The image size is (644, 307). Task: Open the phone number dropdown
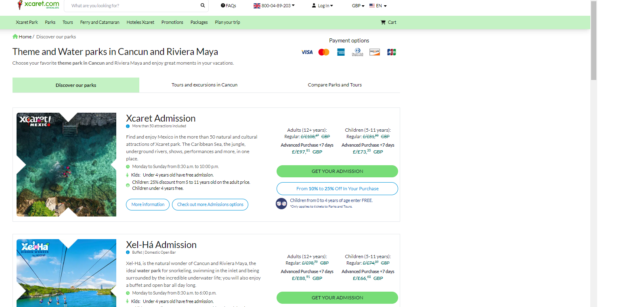278,6
